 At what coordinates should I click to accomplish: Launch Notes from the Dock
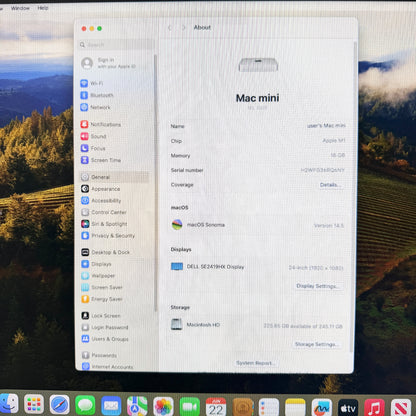pyautogui.click(x=295, y=407)
